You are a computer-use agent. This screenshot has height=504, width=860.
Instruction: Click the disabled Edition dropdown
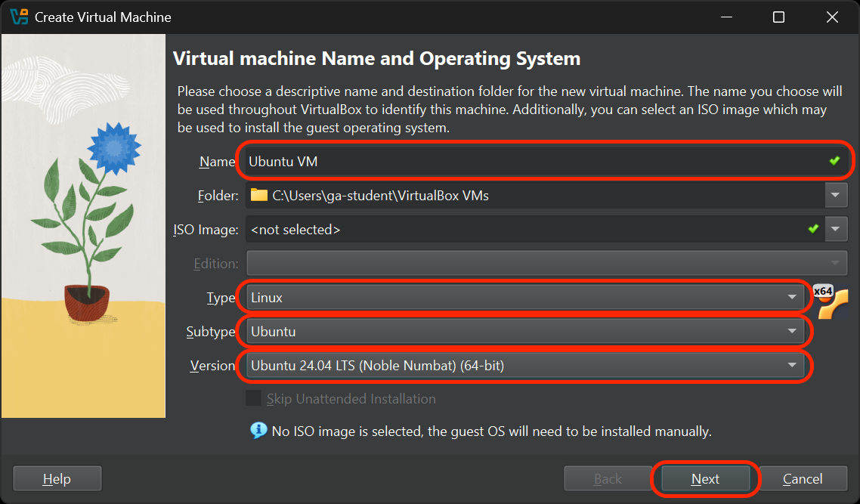pyautogui.click(x=546, y=263)
